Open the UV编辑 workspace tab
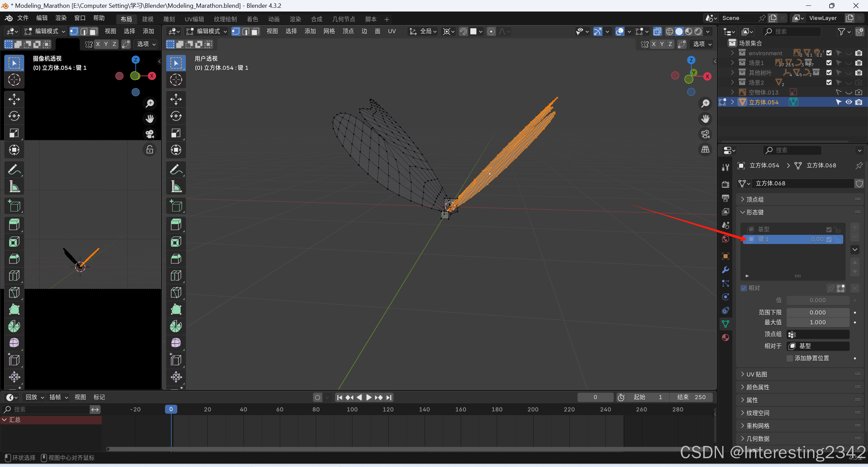Screen dimensions: 868x467 coord(194,19)
